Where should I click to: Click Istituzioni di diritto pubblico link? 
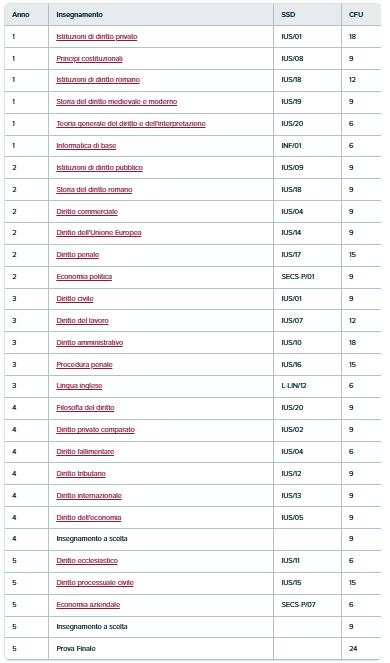click(99, 168)
